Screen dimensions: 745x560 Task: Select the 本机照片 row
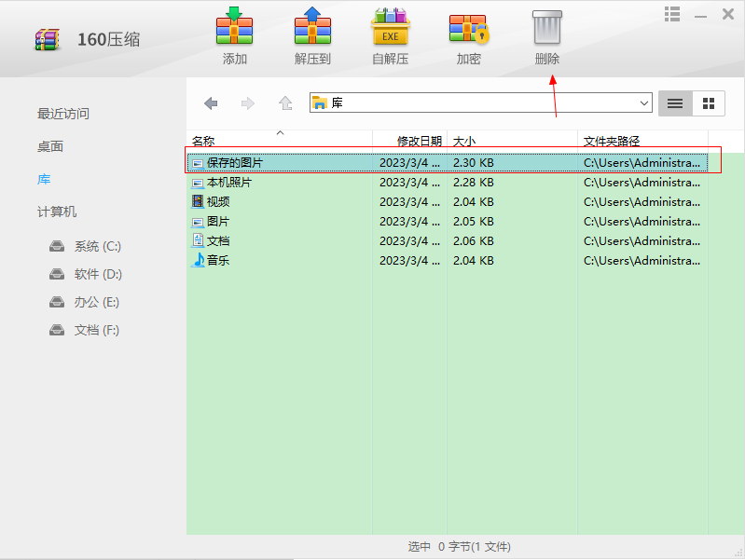pos(448,183)
